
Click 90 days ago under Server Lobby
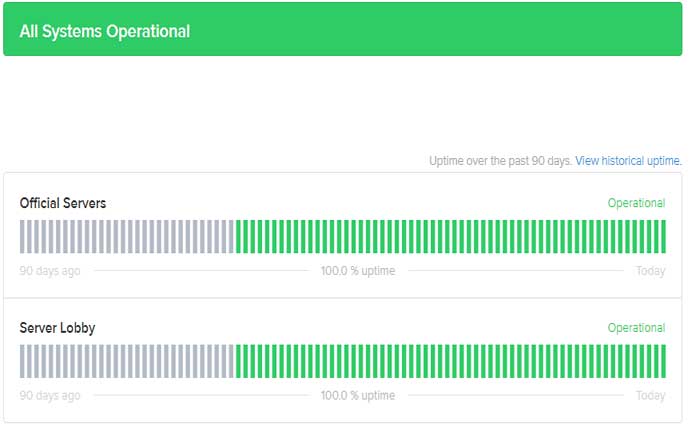pos(50,396)
